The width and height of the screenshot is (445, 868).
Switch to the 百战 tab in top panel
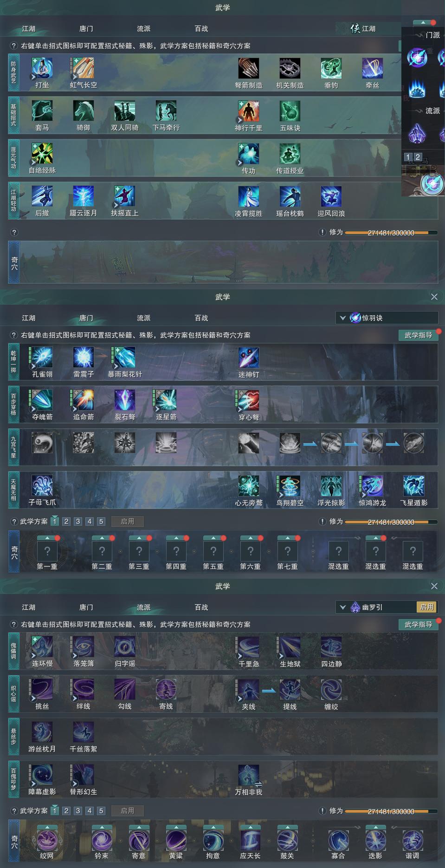click(x=201, y=29)
